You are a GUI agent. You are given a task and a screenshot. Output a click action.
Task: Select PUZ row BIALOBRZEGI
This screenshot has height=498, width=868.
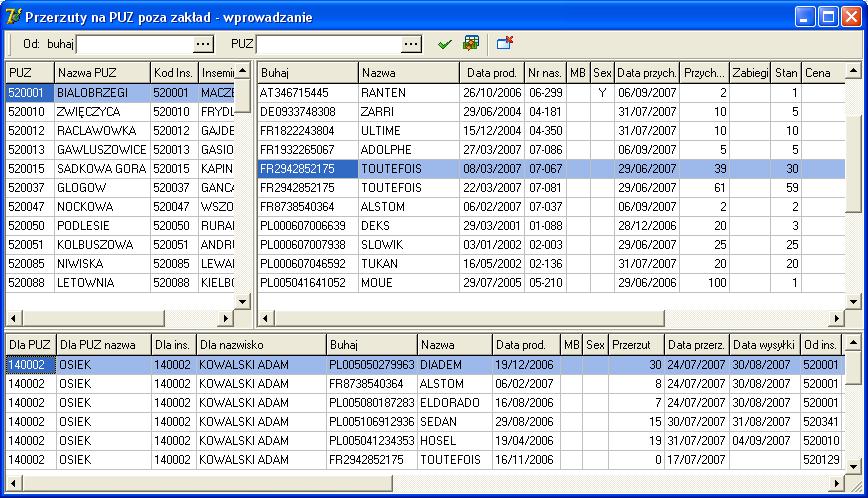pyautogui.click(x=120, y=92)
